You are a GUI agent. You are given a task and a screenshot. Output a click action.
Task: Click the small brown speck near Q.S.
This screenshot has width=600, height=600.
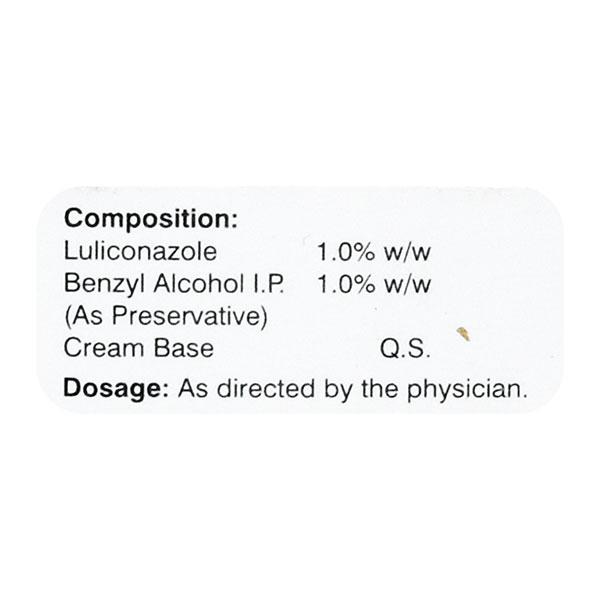click(462, 332)
